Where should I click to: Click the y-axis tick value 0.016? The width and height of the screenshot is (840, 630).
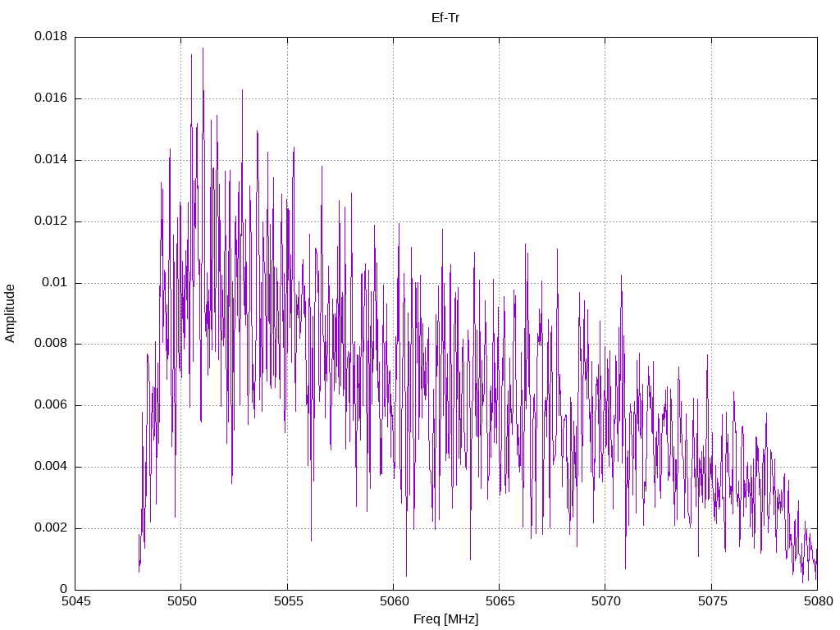(x=51, y=98)
